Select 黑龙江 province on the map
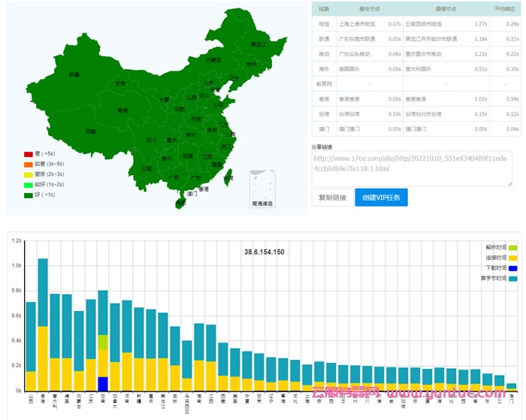This screenshot has width=526, height=420. pyautogui.click(x=258, y=44)
